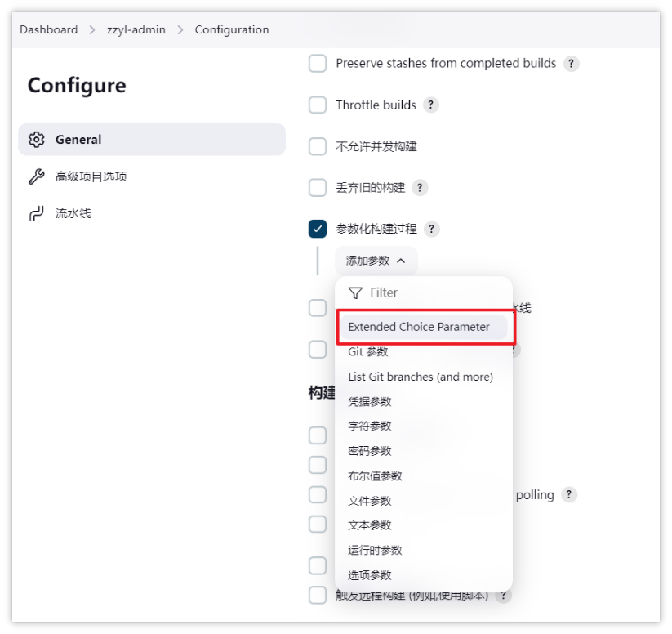Click the Filter funnel icon

point(355,293)
